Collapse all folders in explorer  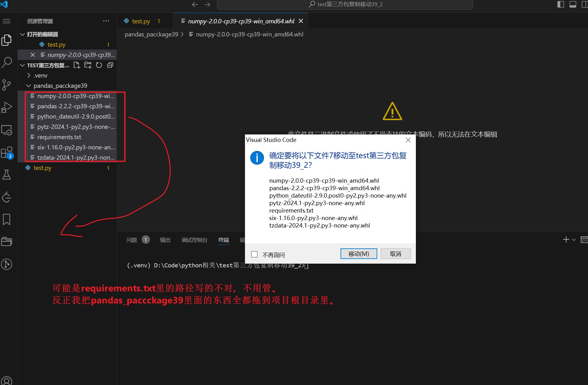point(110,65)
